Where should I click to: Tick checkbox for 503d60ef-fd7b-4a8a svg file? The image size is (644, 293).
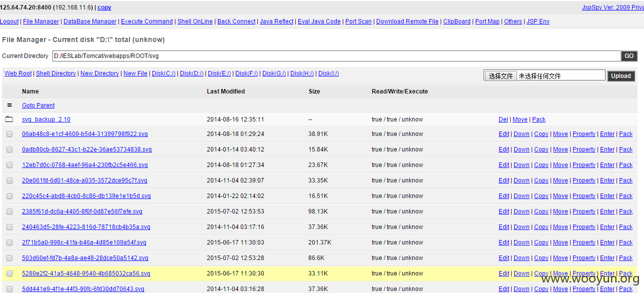pyautogui.click(x=9, y=258)
